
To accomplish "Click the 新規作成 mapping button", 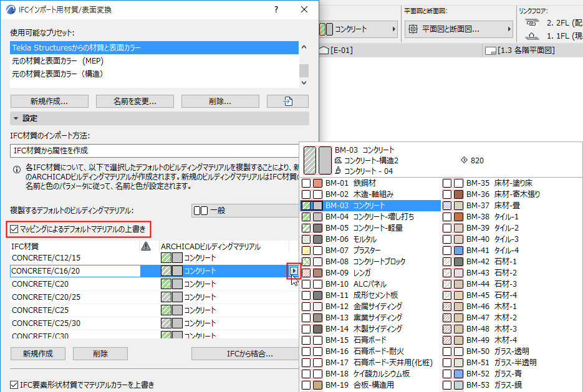I will 38,353.
